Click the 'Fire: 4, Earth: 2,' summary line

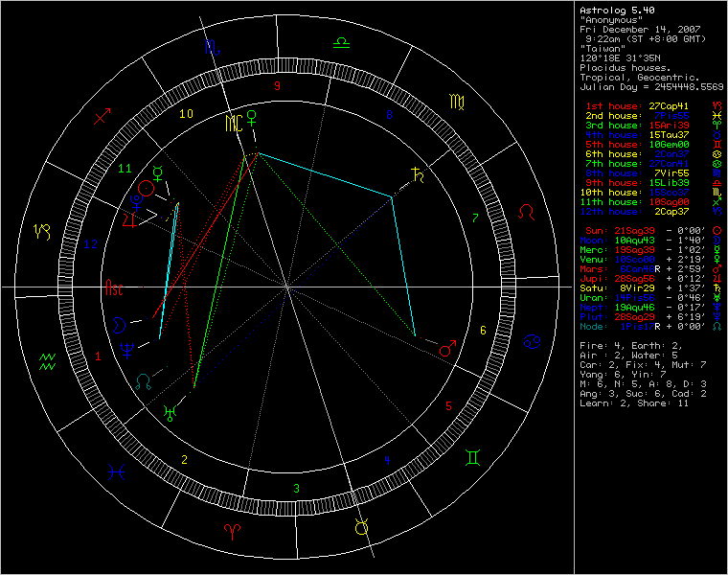[x=631, y=346]
